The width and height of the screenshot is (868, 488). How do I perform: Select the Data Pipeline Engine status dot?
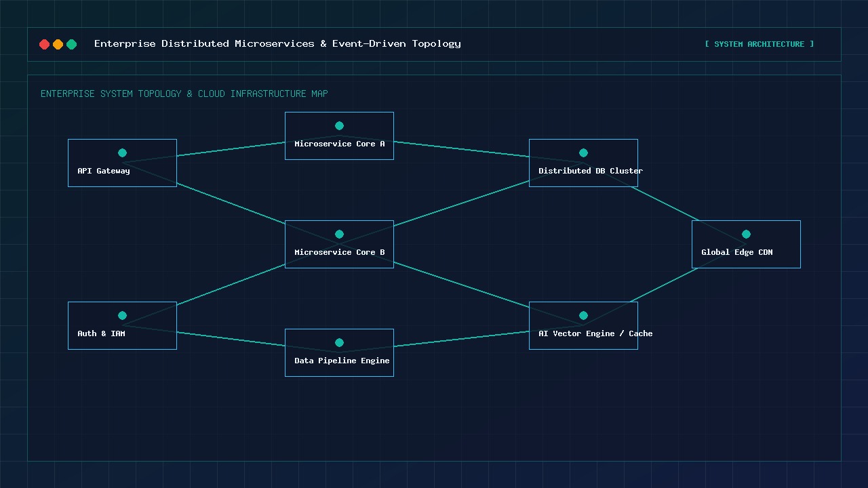pyautogui.click(x=339, y=342)
